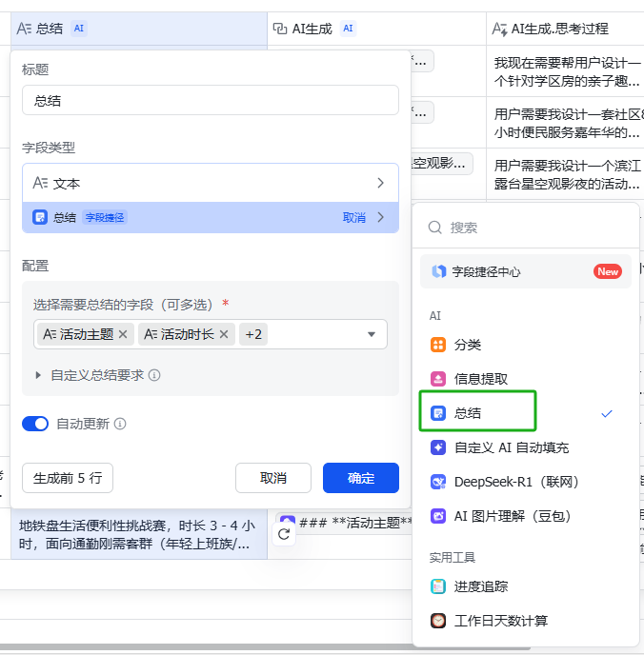The height and width of the screenshot is (655, 644).
Task: Open the 文本 field type selector
Action: tap(211, 183)
